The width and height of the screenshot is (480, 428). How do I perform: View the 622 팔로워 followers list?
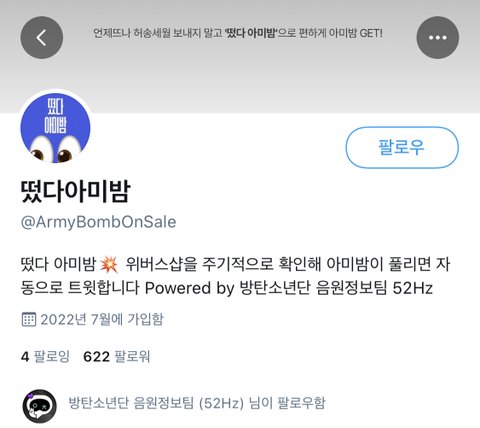pos(117,356)
